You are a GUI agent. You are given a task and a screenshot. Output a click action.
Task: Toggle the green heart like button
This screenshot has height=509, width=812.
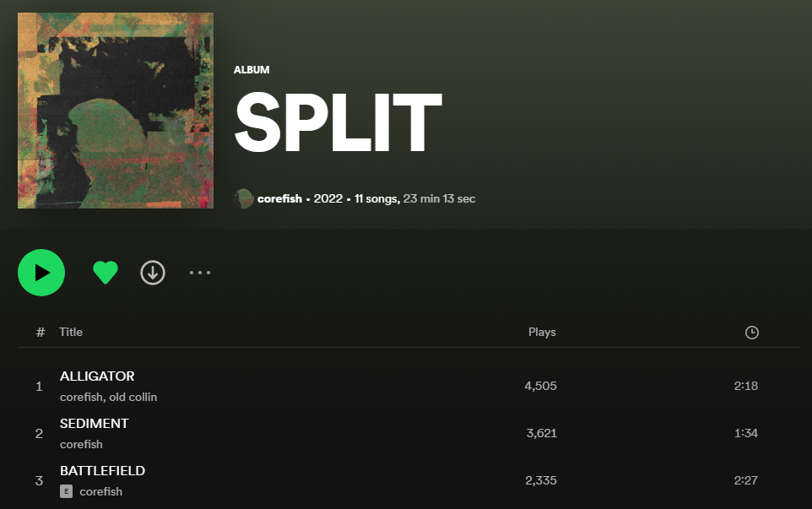(106, 273)
